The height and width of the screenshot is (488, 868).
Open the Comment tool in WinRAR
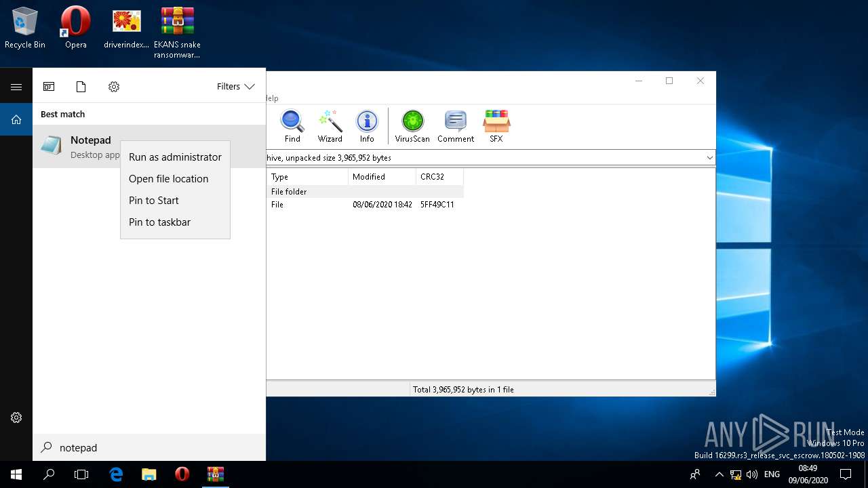click(x=456, y=126)
